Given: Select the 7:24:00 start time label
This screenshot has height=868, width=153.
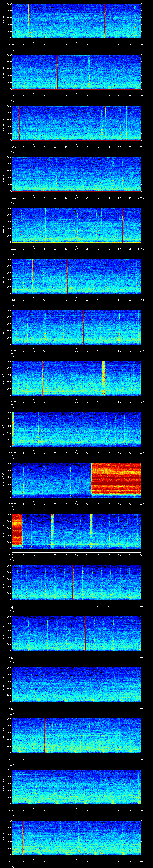Looking at the screenshot, I should click(x=12, y=453).
